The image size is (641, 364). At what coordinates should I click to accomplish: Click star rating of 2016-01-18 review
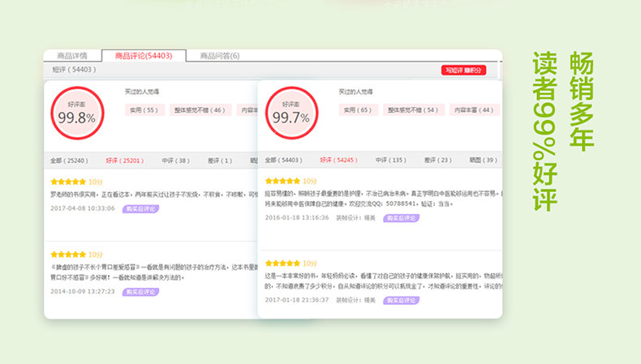point(282,181)
